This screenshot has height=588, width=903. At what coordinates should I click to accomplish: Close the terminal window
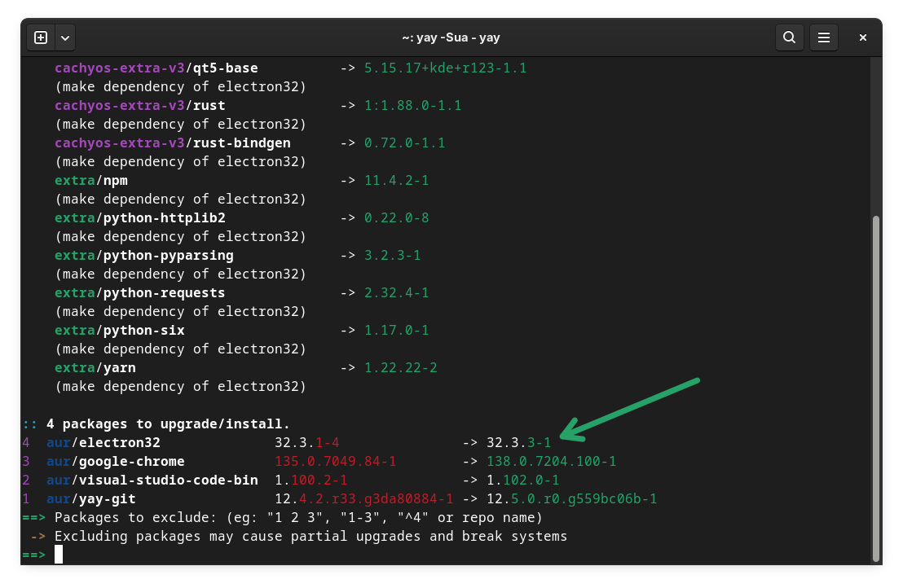[863, 37]
